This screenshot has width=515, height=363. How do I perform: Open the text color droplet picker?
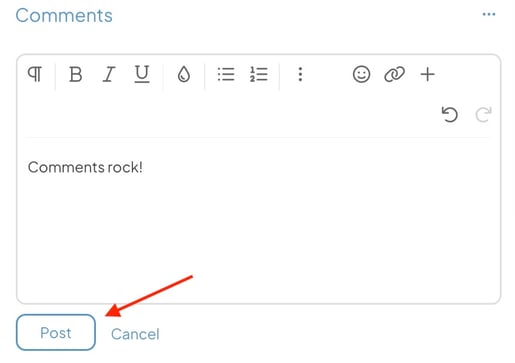pyautogui.click(x=184, y=74)
